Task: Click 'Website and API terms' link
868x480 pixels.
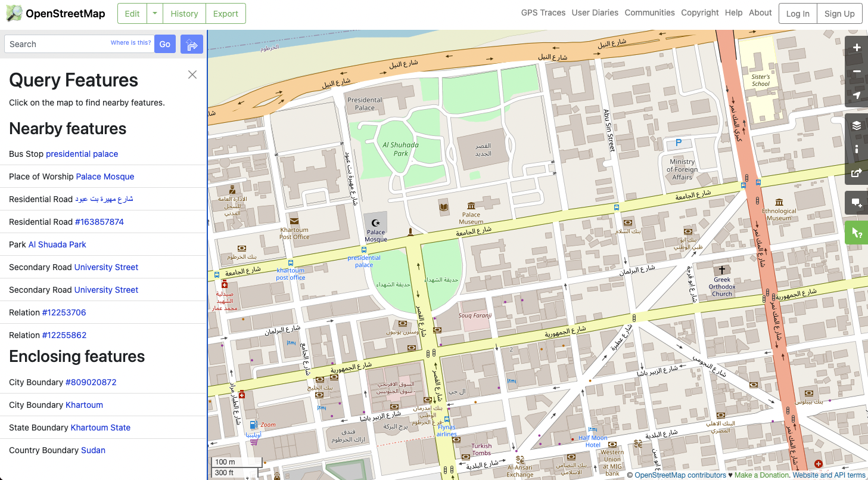Action: pyautogui.click(x=829, y=475)
